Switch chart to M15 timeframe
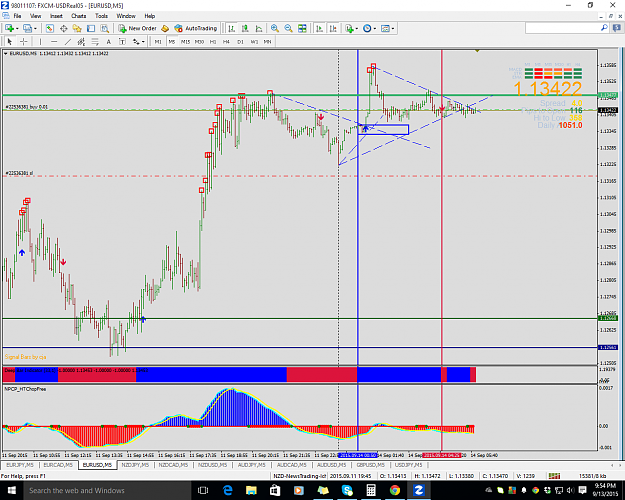625x500 pixels. [185, 41]
